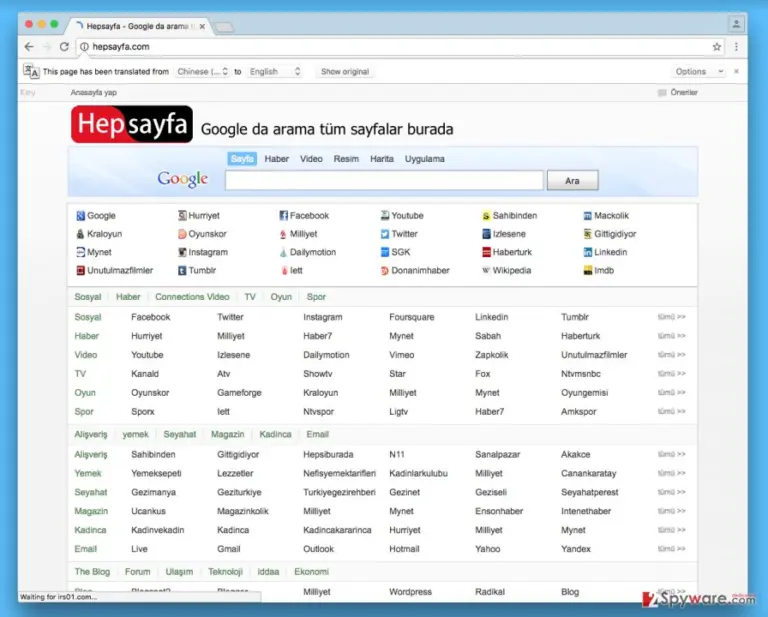Screen dimensions: 768x617
Task: Switch to the Video search tab
Action: (x=311, y=159)
